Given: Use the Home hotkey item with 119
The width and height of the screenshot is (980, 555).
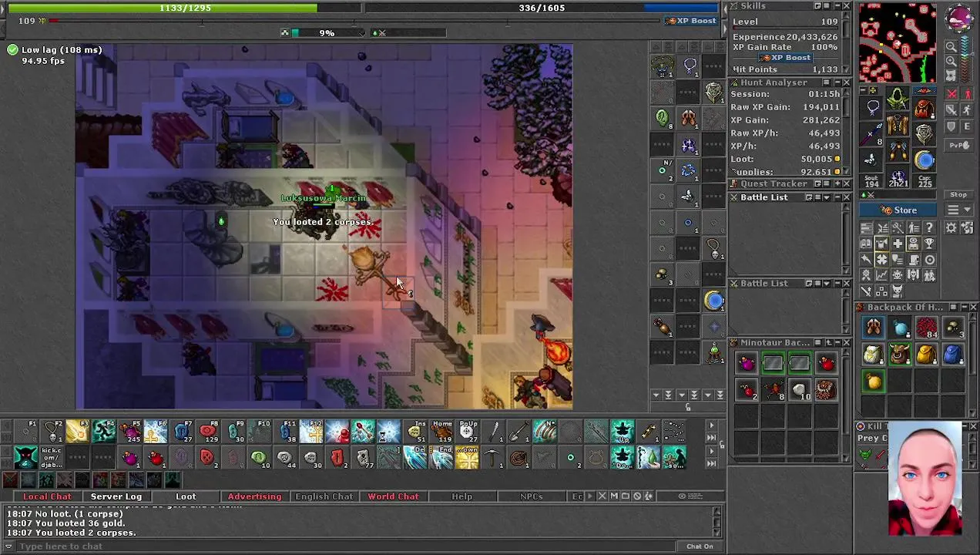Looking at the screenshot, I should (441, 430).
